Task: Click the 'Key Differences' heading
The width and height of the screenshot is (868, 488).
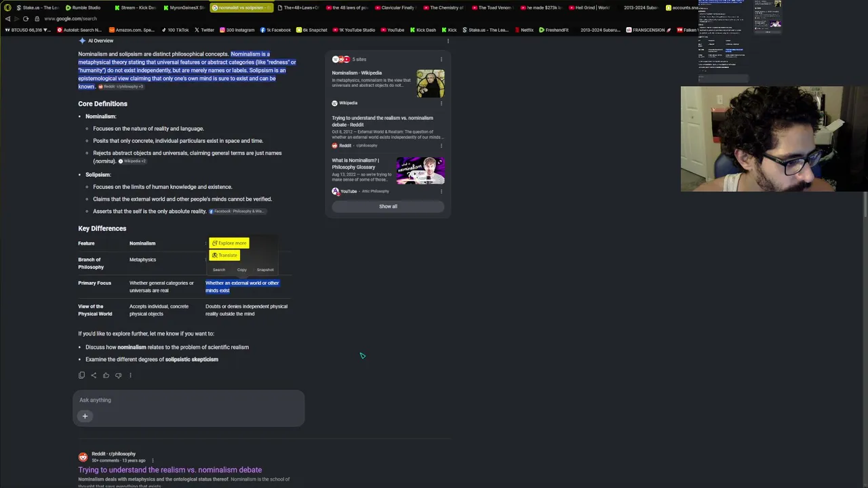Action: click(102, 228)
